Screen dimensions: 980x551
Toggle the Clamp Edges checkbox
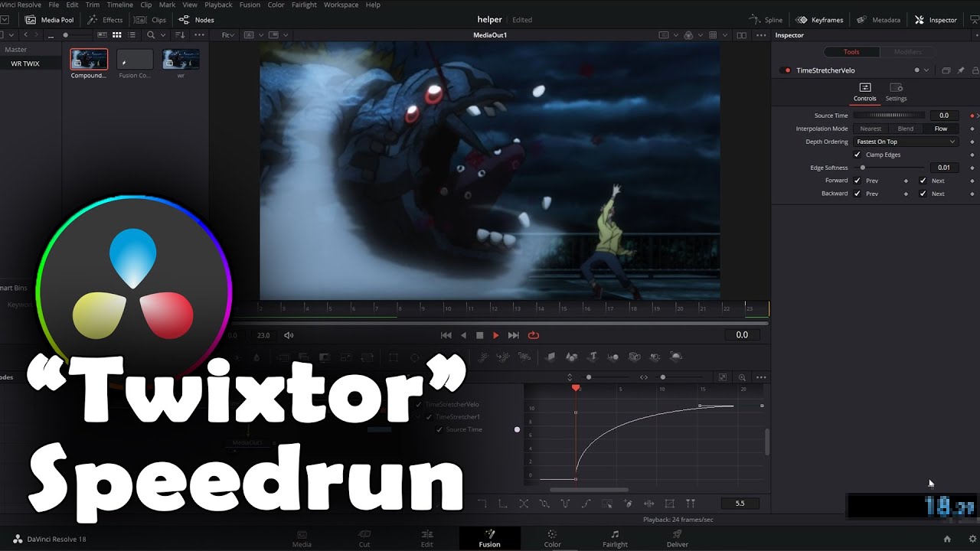[x=857, y=155]
